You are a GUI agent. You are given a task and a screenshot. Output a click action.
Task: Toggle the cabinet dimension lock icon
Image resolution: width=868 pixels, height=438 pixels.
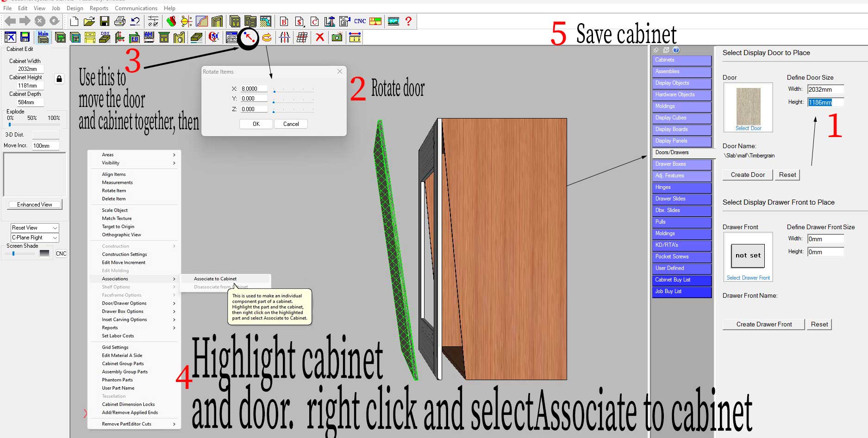click(59, 79)
